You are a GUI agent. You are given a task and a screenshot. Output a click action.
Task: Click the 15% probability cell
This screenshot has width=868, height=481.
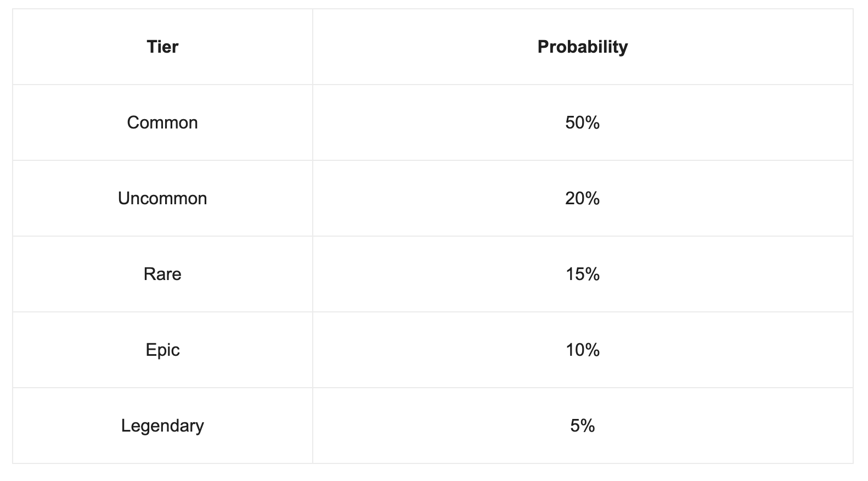click(x=582, y=274)
